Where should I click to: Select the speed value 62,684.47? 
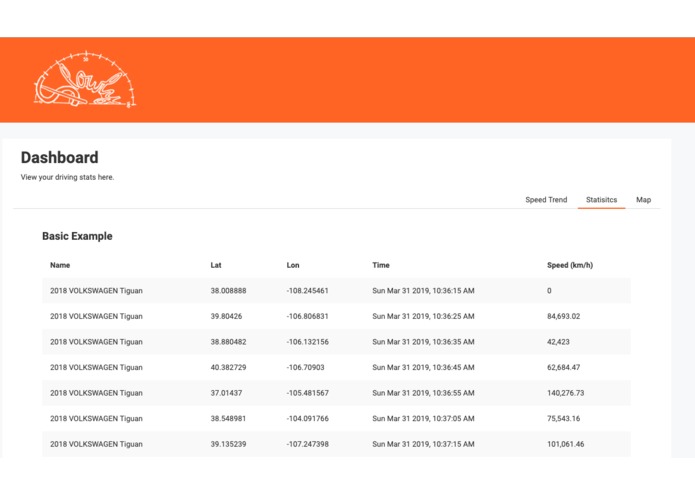[x=563, y=367]
